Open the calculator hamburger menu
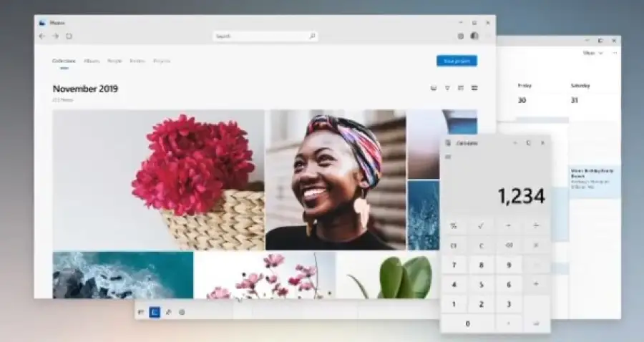This screenshot has height=342, width=644. 448,156
